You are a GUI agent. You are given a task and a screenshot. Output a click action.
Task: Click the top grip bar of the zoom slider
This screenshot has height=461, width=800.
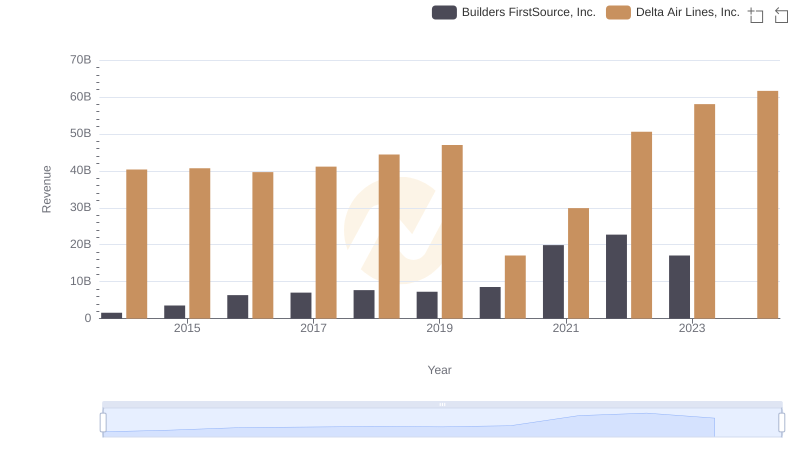click(442, 404)
